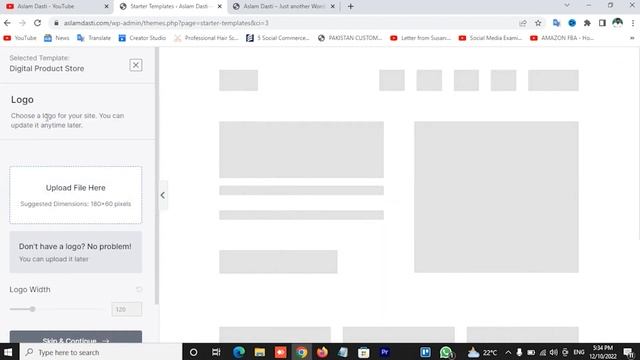Bookmark this page with the star
Screen dimensions: 640x360
tap(538, 23)
